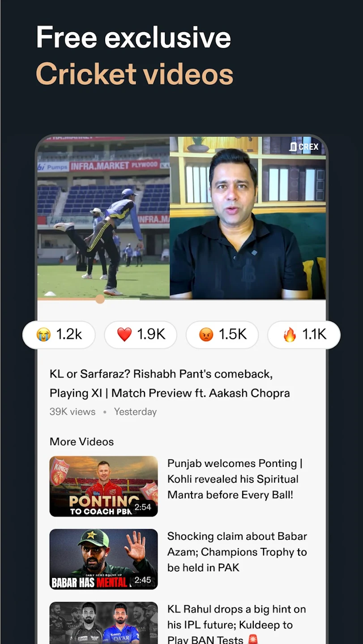Open the Ponting to coach PBKS thumbnail
363x644 pixels.
pyautogui.click(x=103, y=486)
